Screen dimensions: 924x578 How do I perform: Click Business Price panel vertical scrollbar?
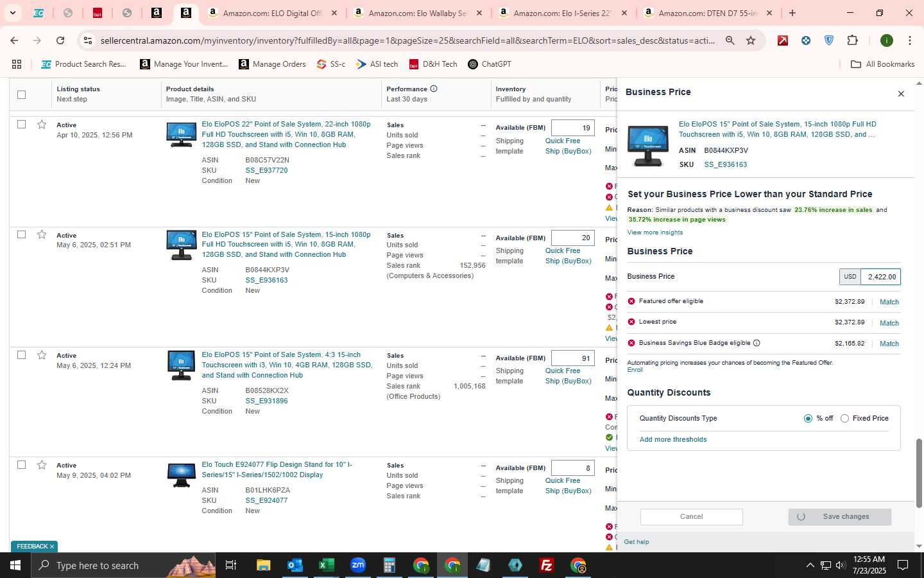coord(918,473)
